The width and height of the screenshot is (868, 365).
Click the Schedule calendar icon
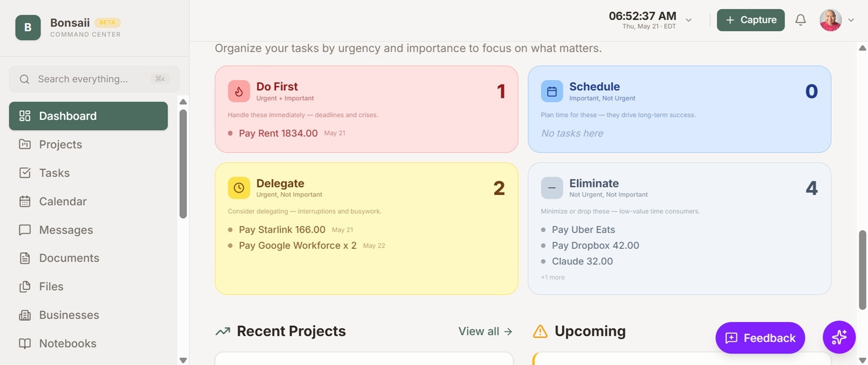pos(552,91)
